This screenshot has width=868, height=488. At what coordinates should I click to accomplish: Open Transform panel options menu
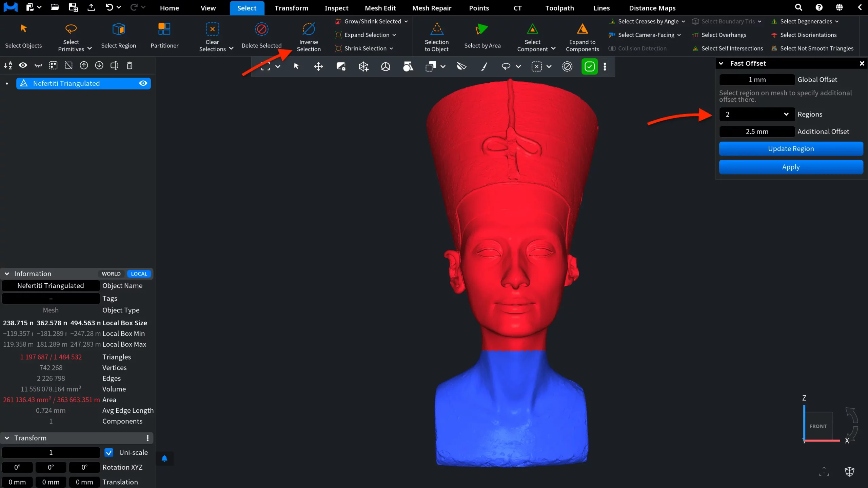tap(147, 438)
